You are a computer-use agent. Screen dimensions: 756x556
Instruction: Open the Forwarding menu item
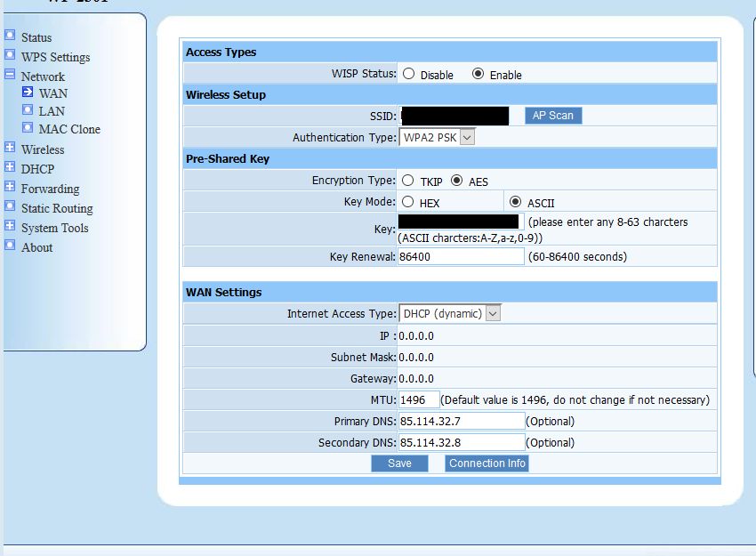coord(50,189)
